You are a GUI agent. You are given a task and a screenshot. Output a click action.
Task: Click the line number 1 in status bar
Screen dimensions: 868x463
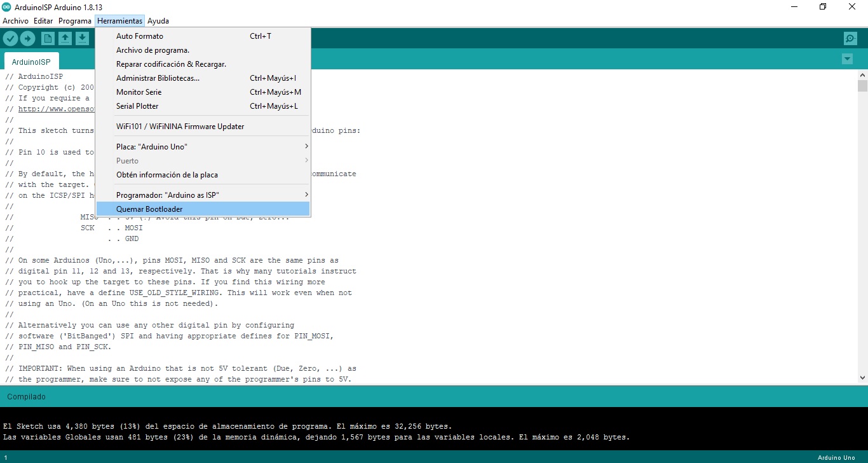click(6, 457)
